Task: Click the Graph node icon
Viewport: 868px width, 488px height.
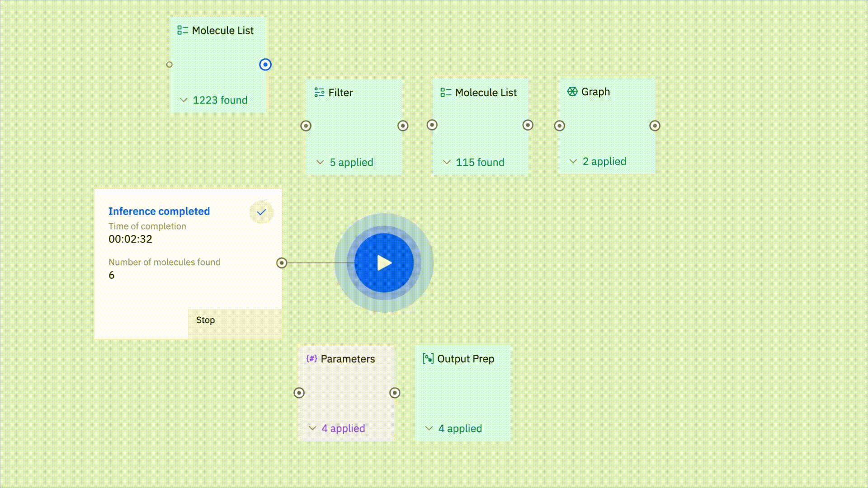Action: pyautogui.click(x=572, y=92)
